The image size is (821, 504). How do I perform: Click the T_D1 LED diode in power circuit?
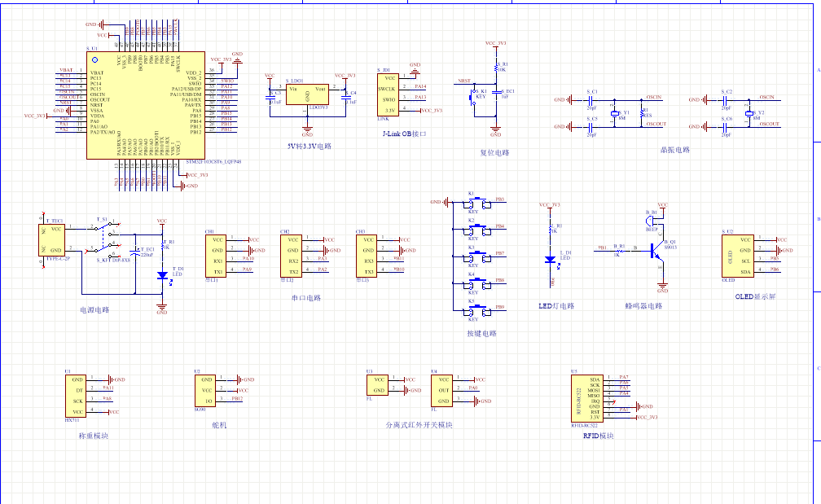coord(162,274)
